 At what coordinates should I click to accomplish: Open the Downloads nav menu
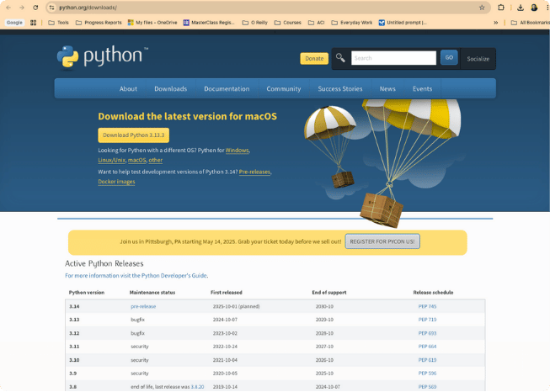170,88
